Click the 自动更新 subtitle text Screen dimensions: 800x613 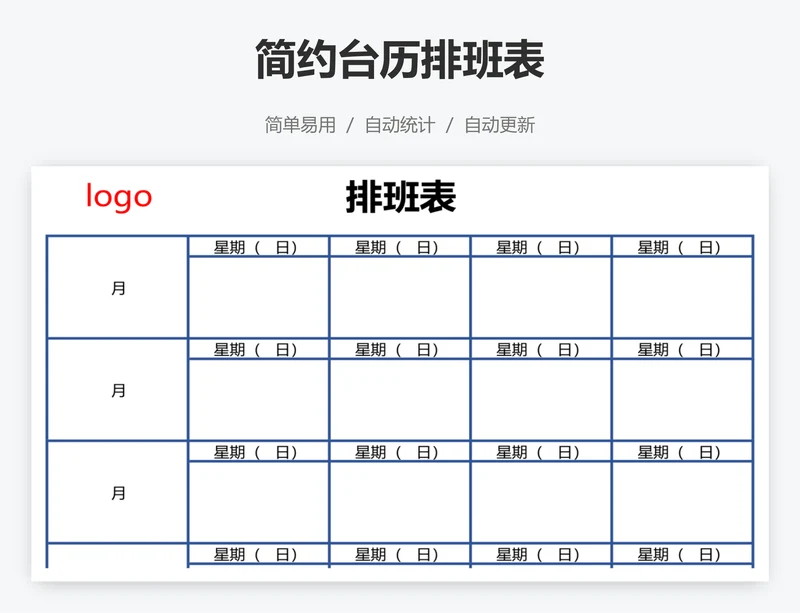tap(499, 125)
